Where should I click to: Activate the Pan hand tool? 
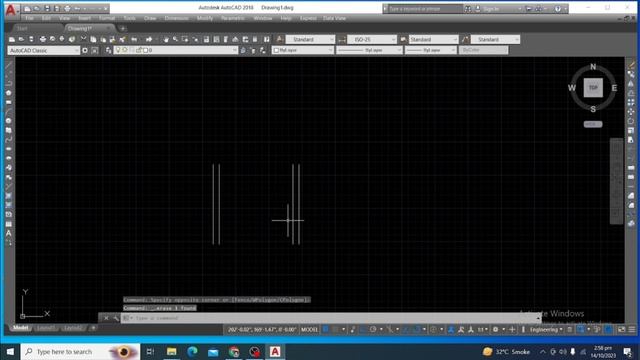point(166,39)
